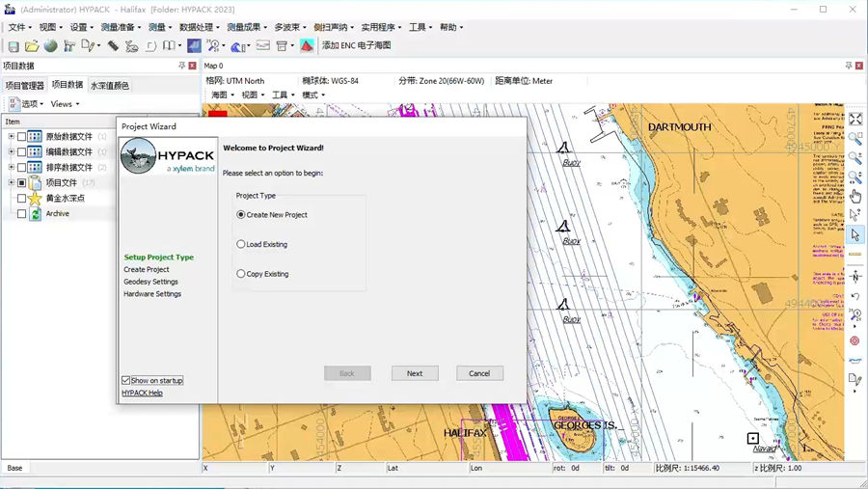
Task: Open project folder icon in toolbar
Action: pos(32,46)
